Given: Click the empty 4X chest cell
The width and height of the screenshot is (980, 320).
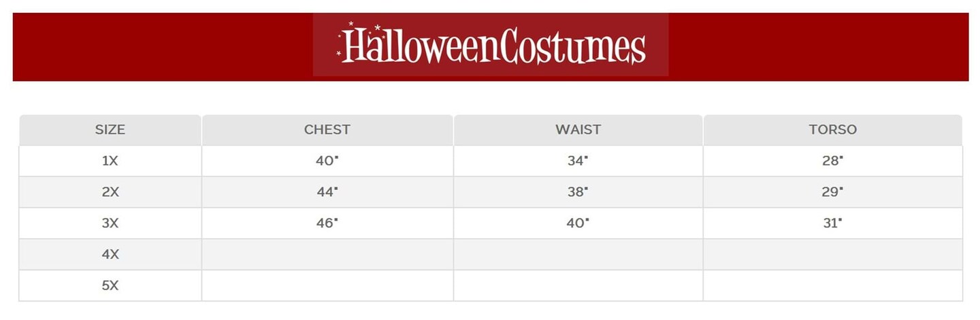Looking at the screenshot, I should pos(327,255).
